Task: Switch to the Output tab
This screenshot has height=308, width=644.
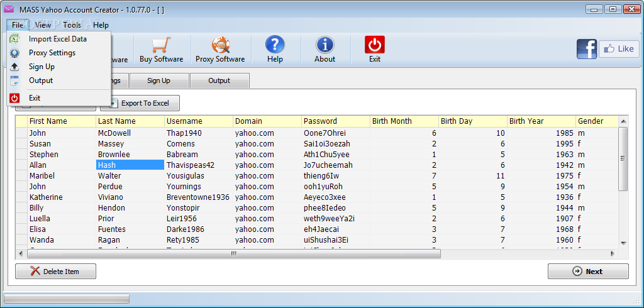Action: [219, 80]
